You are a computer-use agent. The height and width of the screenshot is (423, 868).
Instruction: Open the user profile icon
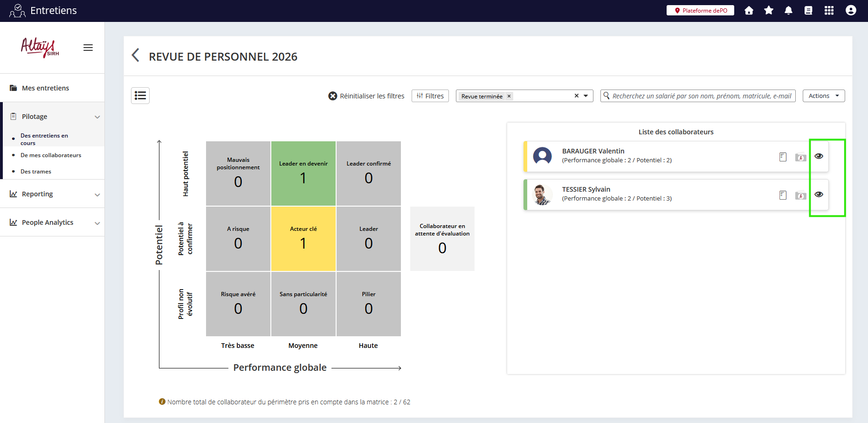[x=851, y=10]
